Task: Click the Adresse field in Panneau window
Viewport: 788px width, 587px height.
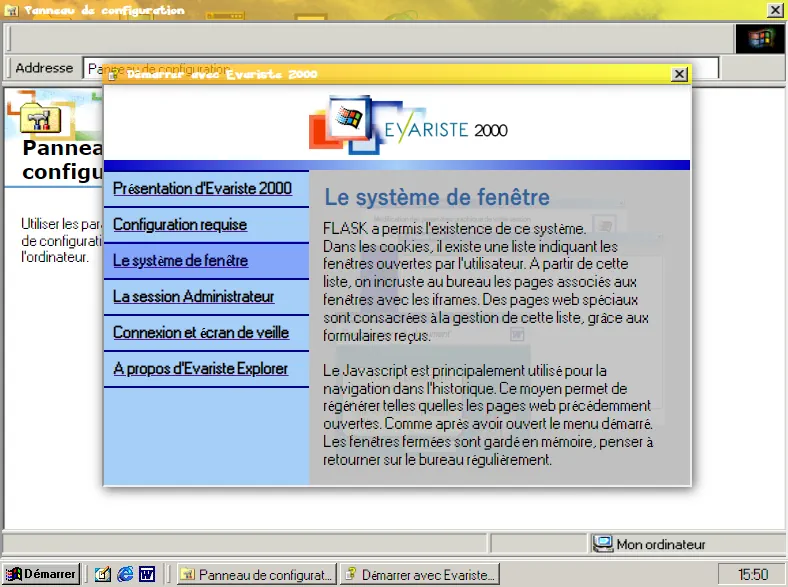Action: click(401, 68)
